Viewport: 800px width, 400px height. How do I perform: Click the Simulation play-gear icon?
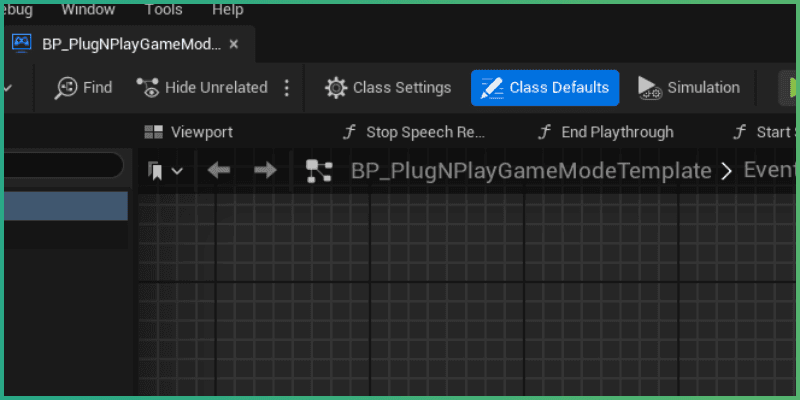650,88
